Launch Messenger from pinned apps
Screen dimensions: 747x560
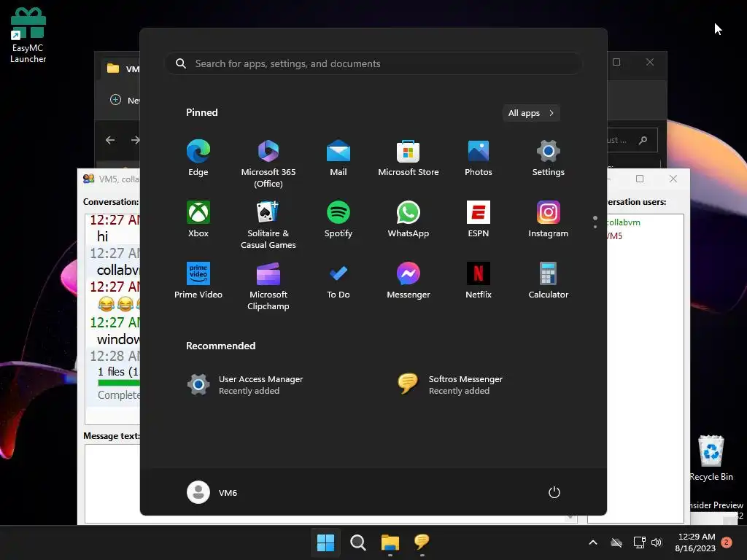[409, 281]
